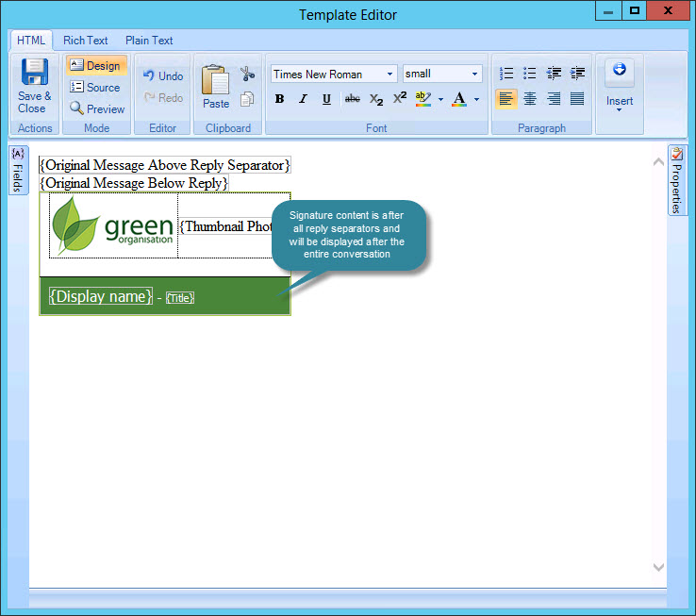Click the Redo button
Viewport: 696px width, 616px height.
163,97
